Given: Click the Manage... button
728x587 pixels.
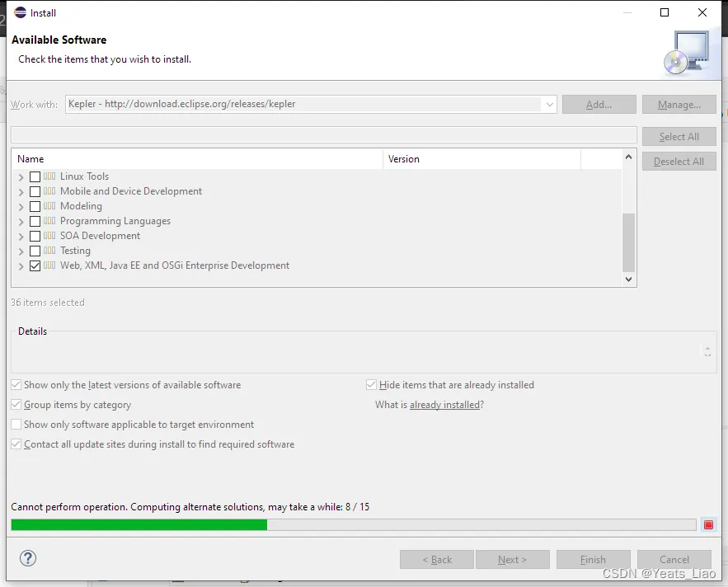Looking at the screenshot, I should pyautogui.click(x=679, y=105).
